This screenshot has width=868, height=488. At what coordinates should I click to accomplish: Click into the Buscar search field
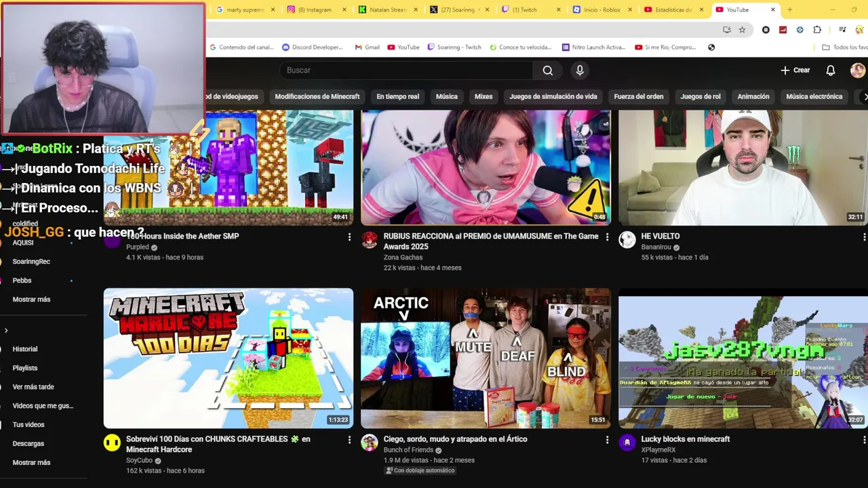coord(407,70)
